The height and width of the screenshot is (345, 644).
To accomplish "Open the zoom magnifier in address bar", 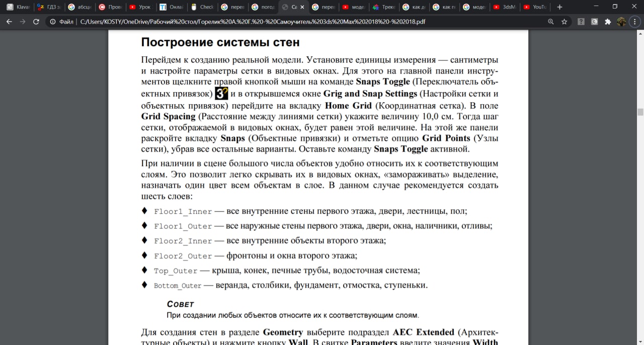I will pyautogui.click(x=551, y=22).
